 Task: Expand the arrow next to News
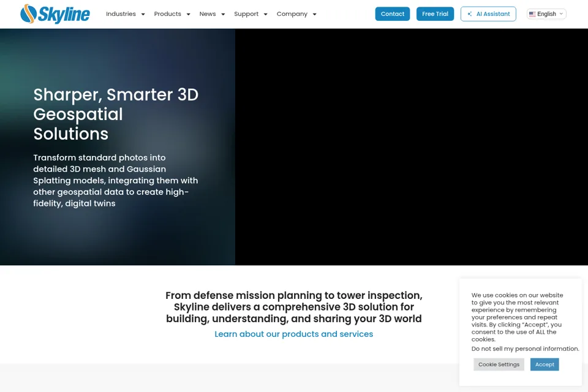point(223,14)
